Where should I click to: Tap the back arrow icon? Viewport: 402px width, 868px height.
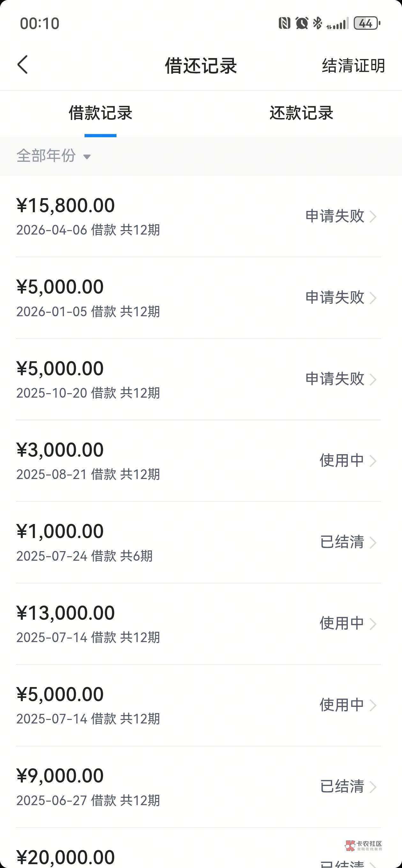click(23, 65)
